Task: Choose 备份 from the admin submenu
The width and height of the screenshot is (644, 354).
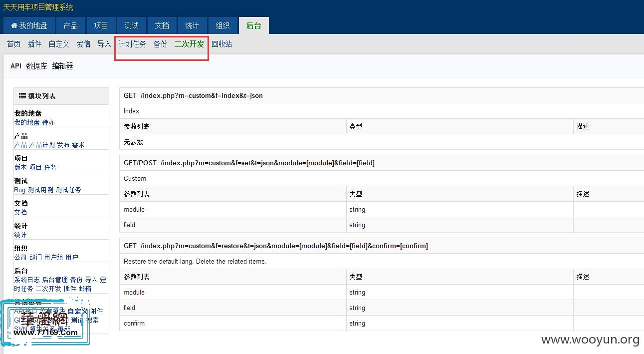Action: pyautogui.click(x=160, y=44)
